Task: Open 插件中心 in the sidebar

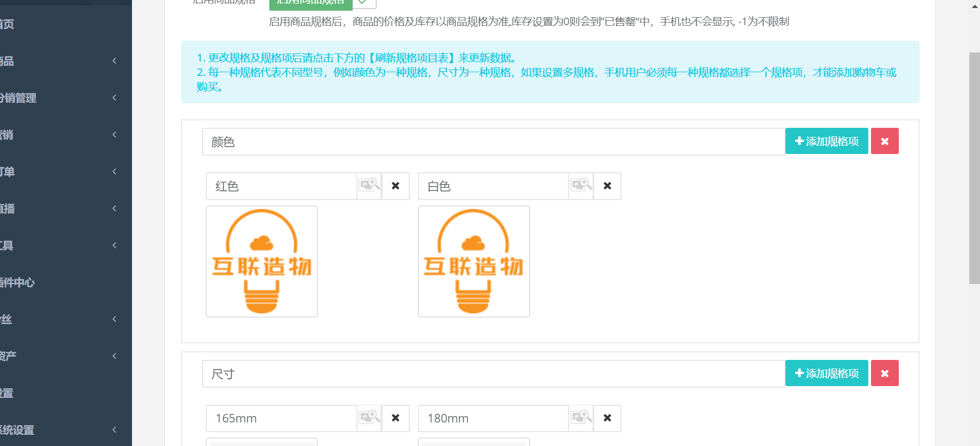Action: click(66, 282)
